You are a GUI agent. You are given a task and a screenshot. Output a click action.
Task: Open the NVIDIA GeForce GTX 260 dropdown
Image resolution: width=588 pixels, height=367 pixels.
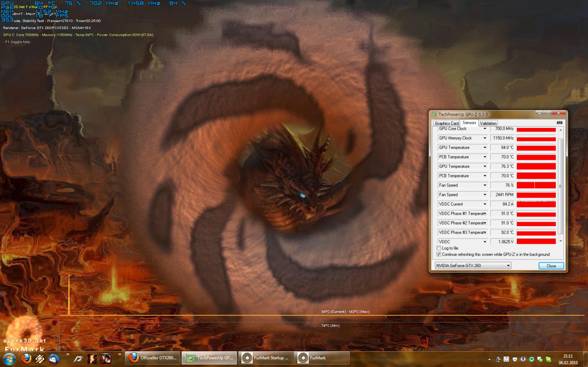(473, 266)
